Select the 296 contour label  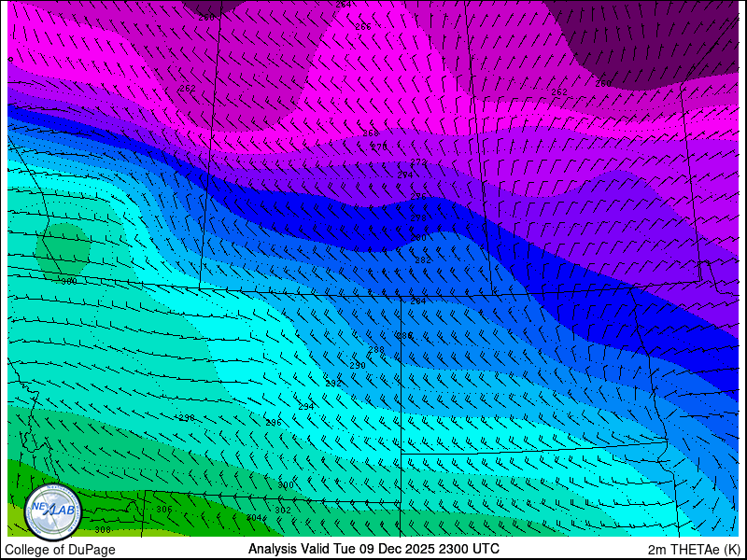[x=274, y=423]
